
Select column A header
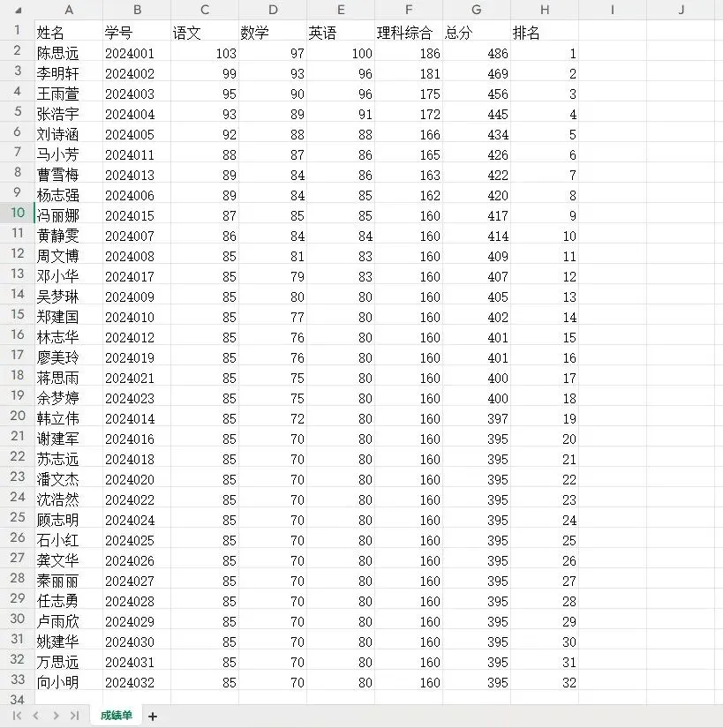(69, 10)
